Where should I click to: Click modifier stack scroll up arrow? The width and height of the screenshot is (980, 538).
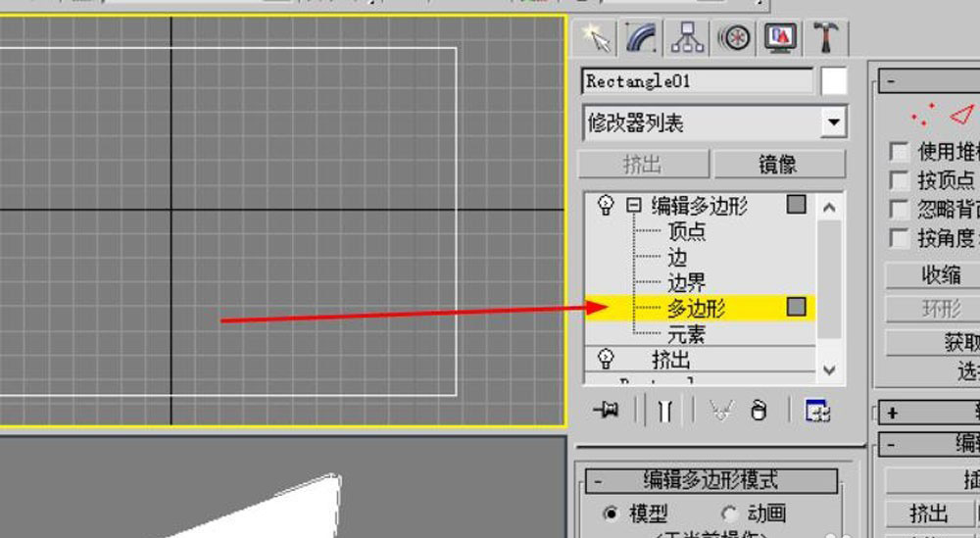(x=829, y=208)
